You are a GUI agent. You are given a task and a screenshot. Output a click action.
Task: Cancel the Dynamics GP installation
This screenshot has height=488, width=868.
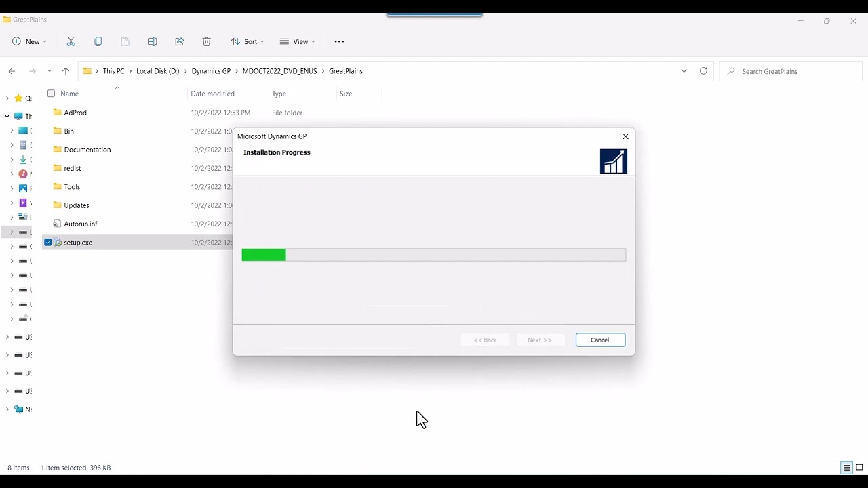(600, 340)
